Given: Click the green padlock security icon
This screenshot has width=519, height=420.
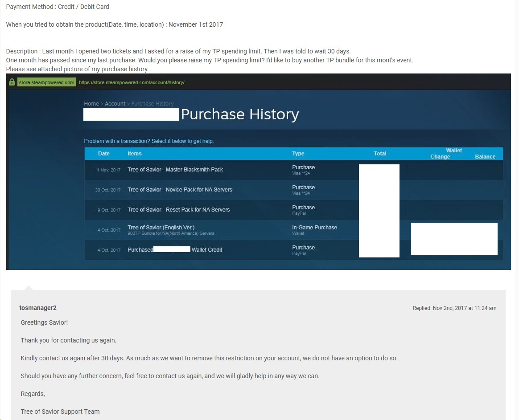Looking at the screenshot, I should (x=12, y=82).
